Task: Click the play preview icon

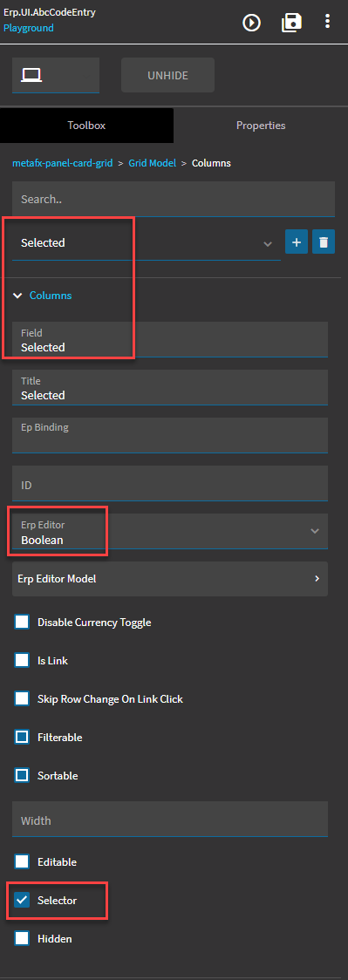Action: pyautogui.click(x=251, y=24)
